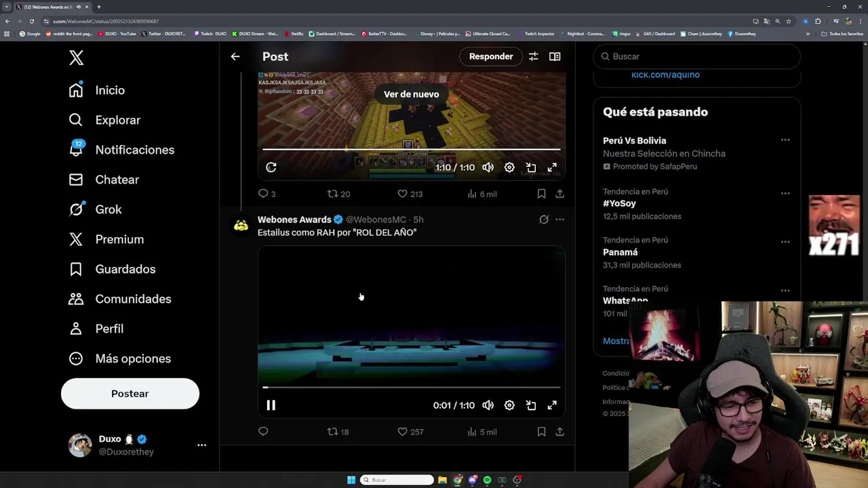Open Netflix bookmark
The width and height of the screenshot is (868, 488).
click(295, 33)
